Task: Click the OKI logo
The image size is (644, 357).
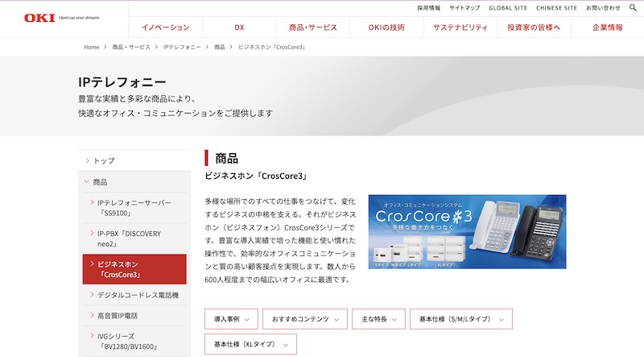Action: click(x=39, y=18)
